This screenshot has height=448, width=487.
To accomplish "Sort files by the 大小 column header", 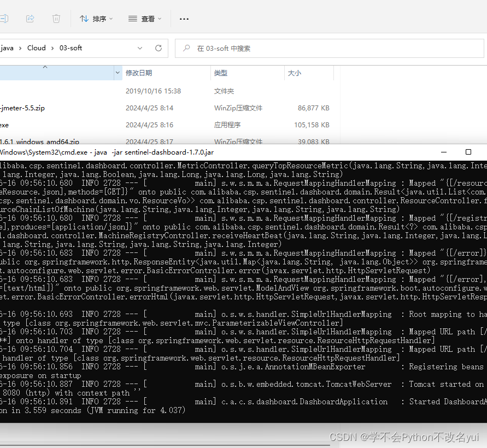I will coord(296,73).
